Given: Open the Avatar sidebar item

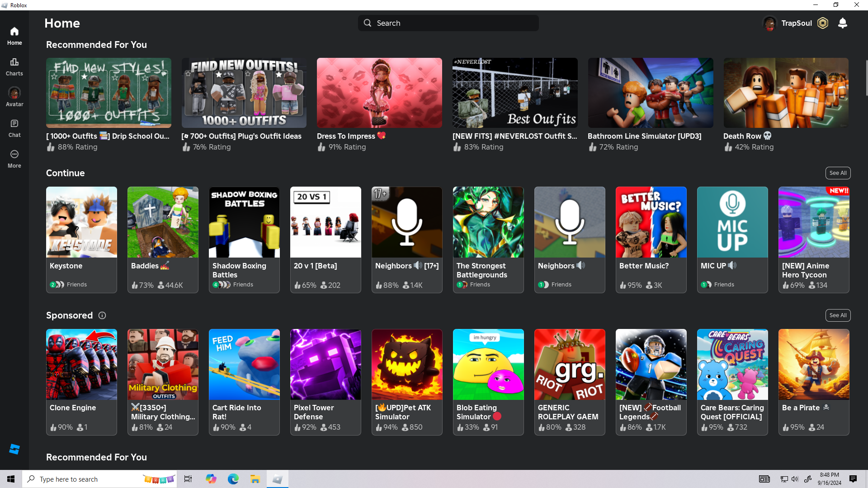Looking at the screenshot, I should click(x=14, y=97).
